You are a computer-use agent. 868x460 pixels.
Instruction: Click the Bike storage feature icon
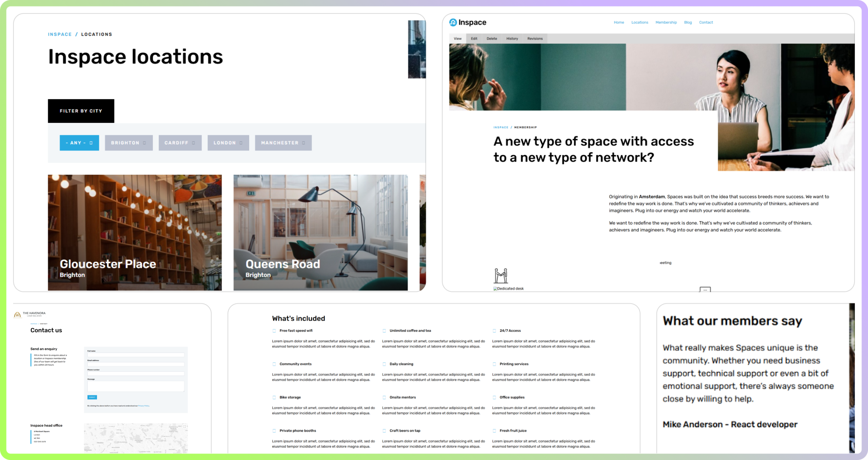(274, 397)
